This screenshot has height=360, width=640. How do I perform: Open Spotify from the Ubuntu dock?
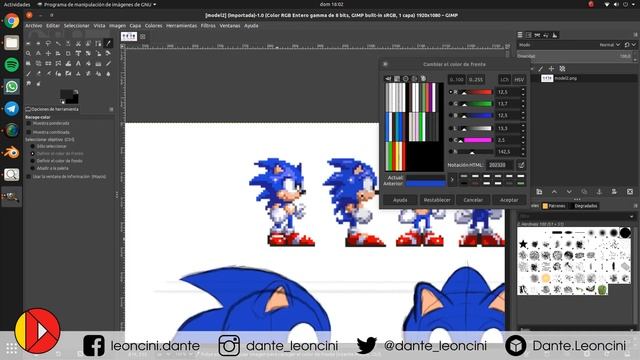point(11,64)
